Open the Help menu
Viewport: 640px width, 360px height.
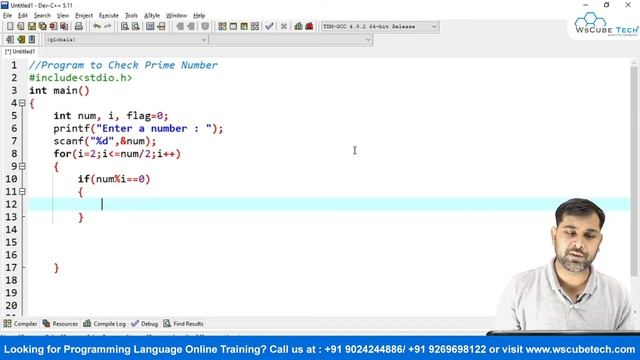click(x=199, y=16)
